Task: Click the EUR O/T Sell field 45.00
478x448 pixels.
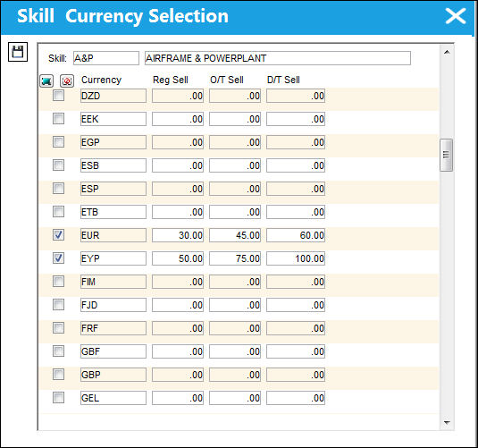Action: pos(235,235)
